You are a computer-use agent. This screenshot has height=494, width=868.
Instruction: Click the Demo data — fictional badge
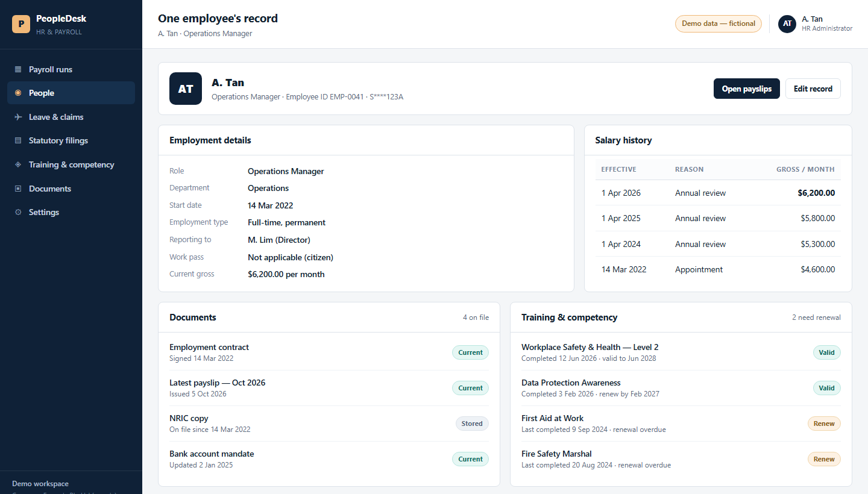click(x=719, y=23)
